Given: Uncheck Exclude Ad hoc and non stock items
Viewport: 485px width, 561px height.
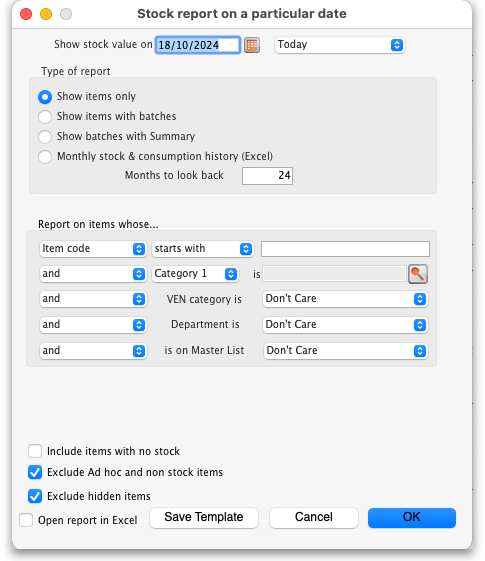Looking at the screenshot, I should (x=35, y=472).
